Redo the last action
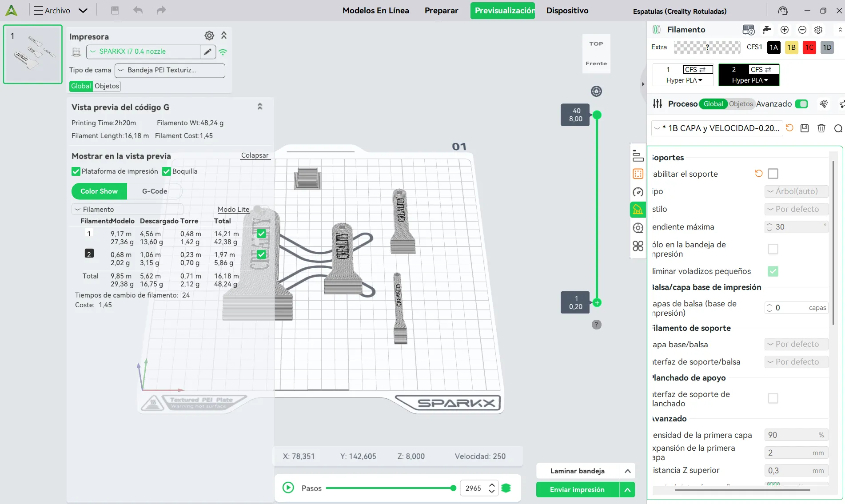845x504 pixels. 161,10
